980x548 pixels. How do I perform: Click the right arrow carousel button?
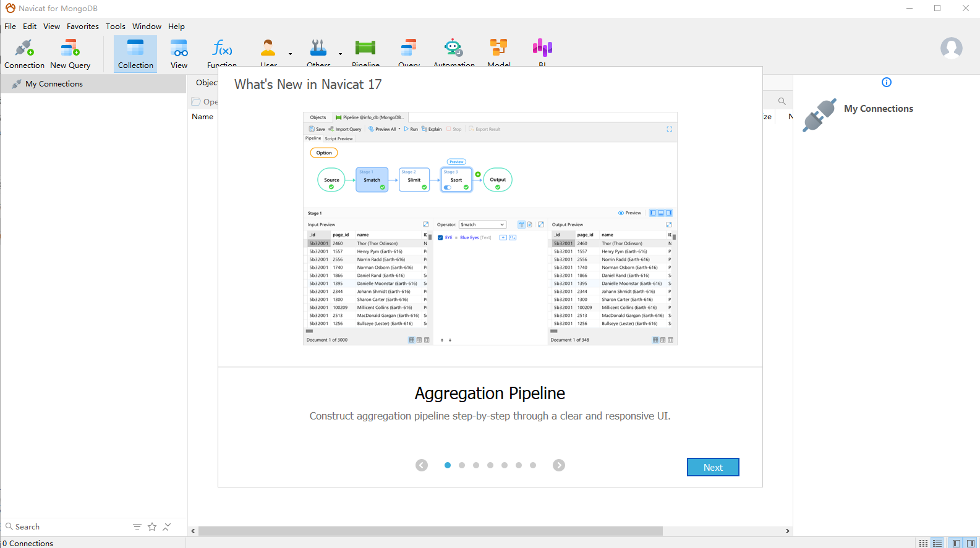coord(558,465)
